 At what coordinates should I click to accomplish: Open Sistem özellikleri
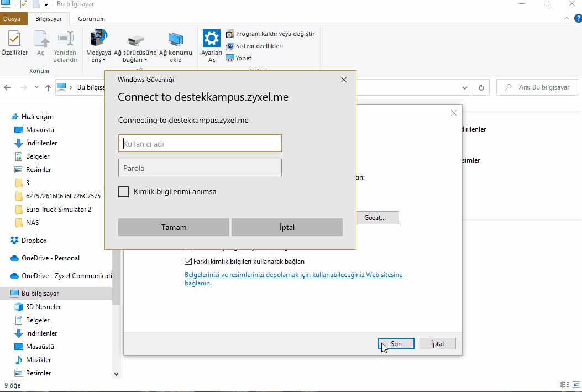pyautogui.click(x=255, y=46)
